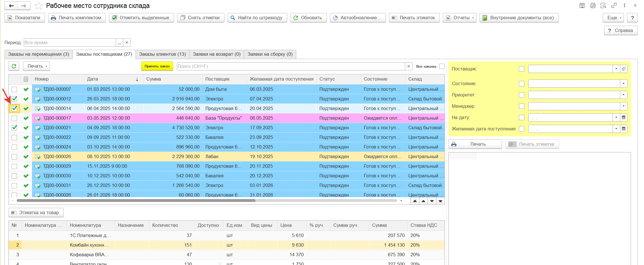The image size is (644, 265).
Task: Click the horizontal scrollbar under orders table
Action: 136,201
